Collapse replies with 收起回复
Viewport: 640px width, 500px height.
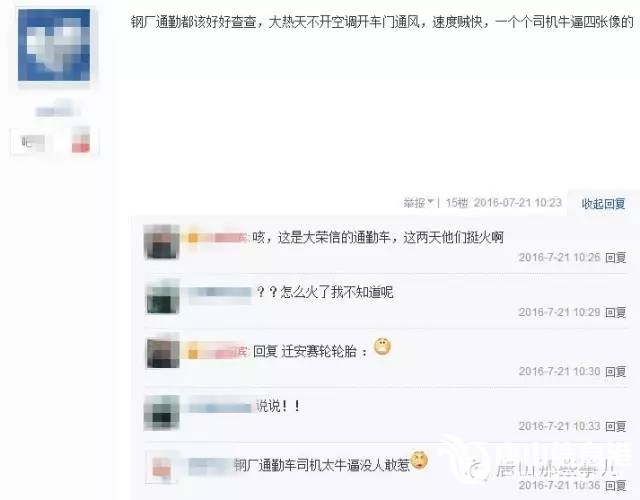point(603,204)
